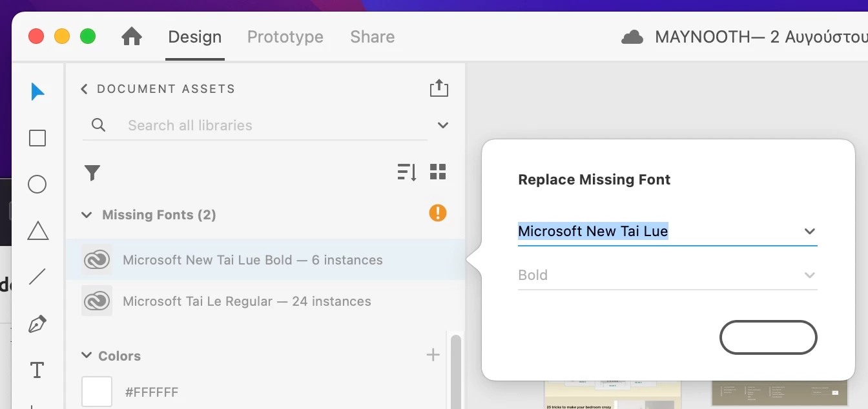Select Microsoft New Tai Lue Bold row

coord(265,259)
